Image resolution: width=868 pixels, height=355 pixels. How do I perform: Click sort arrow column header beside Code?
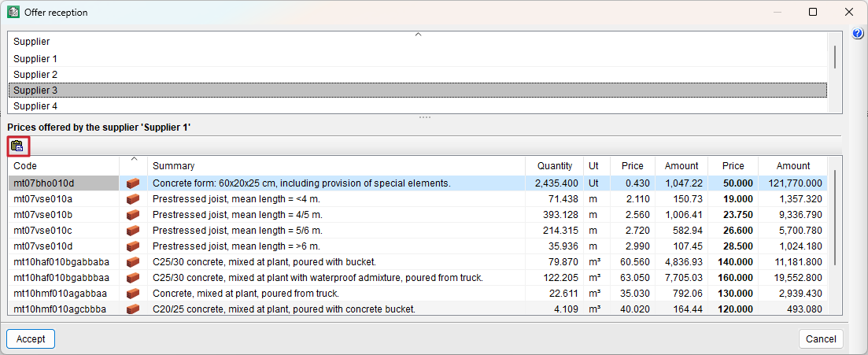[134, 165]
